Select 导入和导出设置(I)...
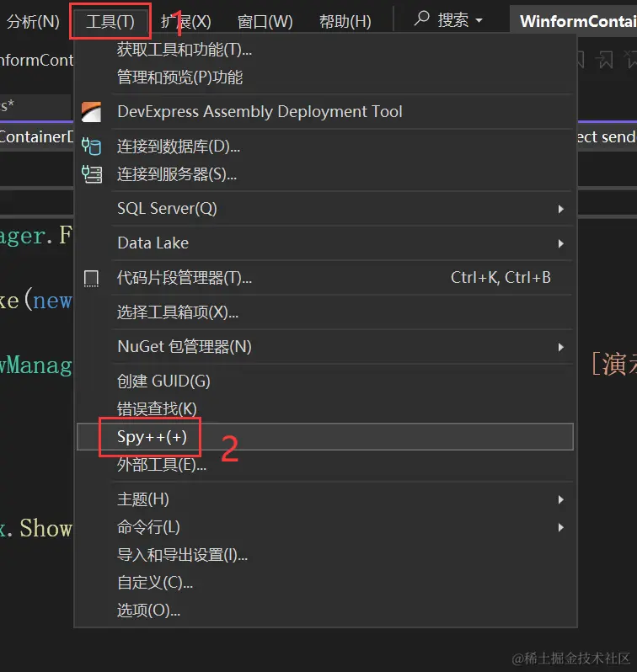Screen dimensions: 637x672 pos(324,555)
